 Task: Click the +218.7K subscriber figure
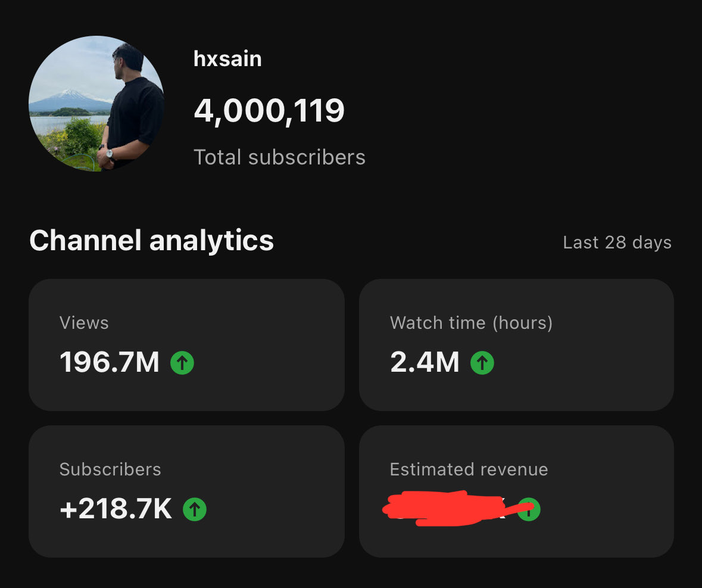click(x=116, y=509)
